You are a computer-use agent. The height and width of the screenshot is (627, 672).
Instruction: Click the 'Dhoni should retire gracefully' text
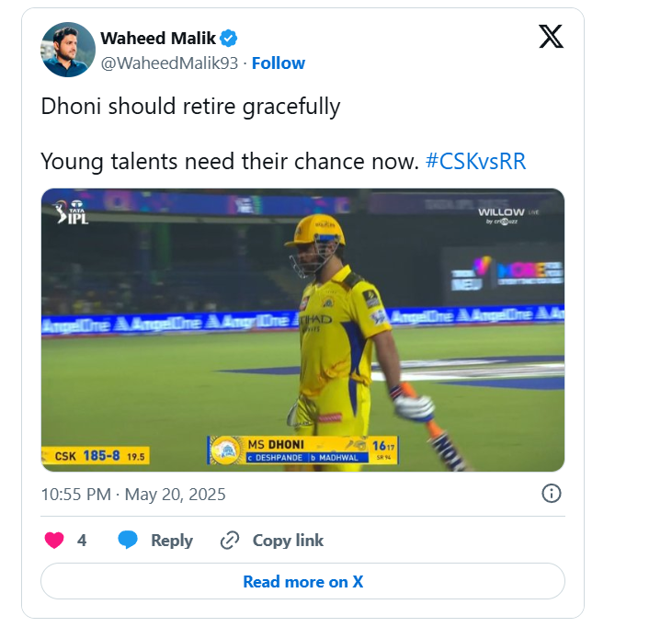190,107
